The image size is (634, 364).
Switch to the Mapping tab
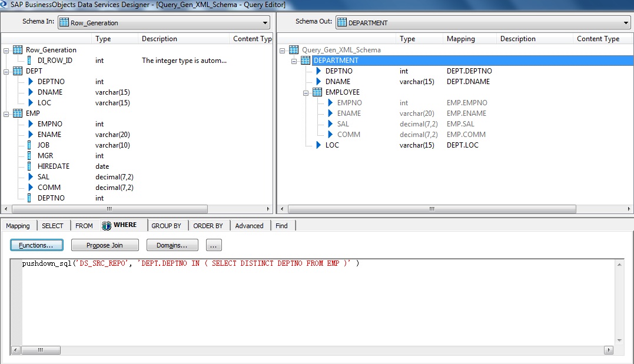(18, 226)
